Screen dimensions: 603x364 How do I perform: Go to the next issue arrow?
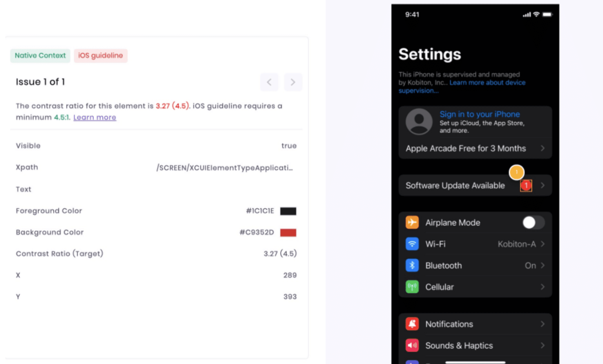293,82
